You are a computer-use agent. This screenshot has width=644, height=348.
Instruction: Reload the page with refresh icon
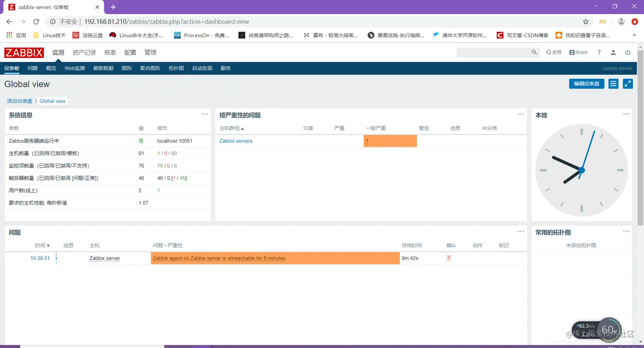click(36, 22)
